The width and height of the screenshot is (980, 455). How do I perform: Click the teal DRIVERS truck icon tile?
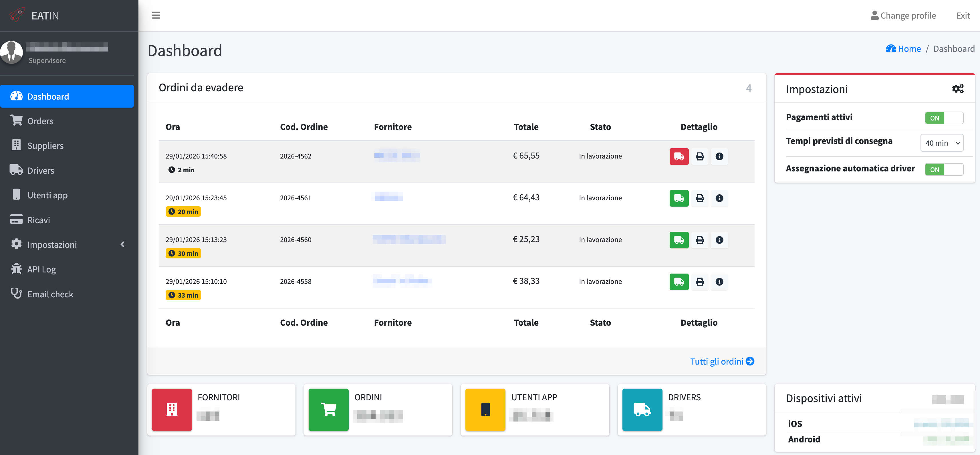pyautogui.click(x=642, y=410)
